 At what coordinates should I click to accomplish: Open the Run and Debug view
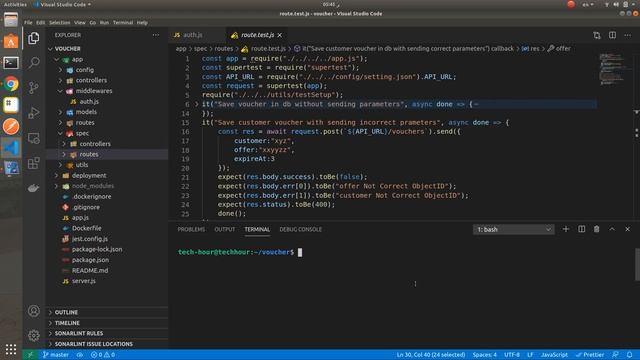pyautogui.click(x=34, y=113)
